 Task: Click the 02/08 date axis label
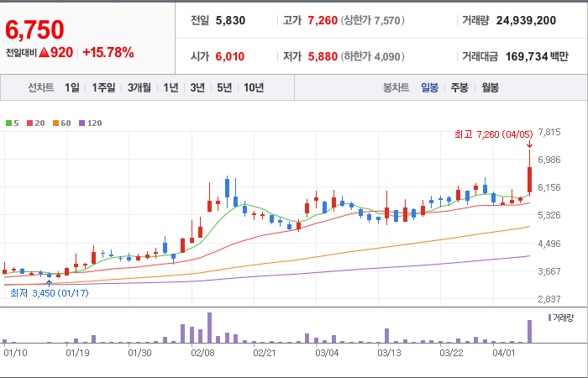click(x=202, y=353)
